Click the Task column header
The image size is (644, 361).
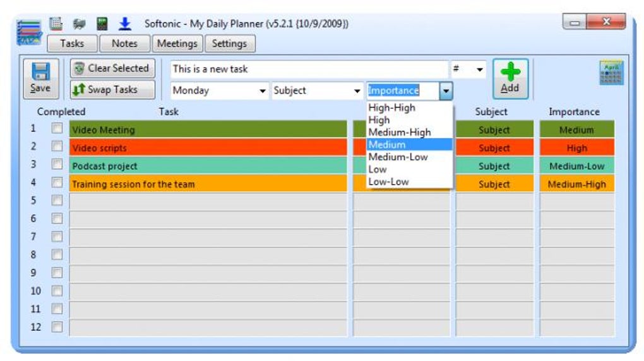[169, 111]
